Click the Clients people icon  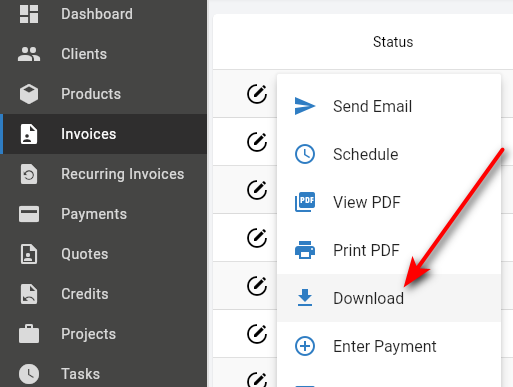(x=29, y=54)
